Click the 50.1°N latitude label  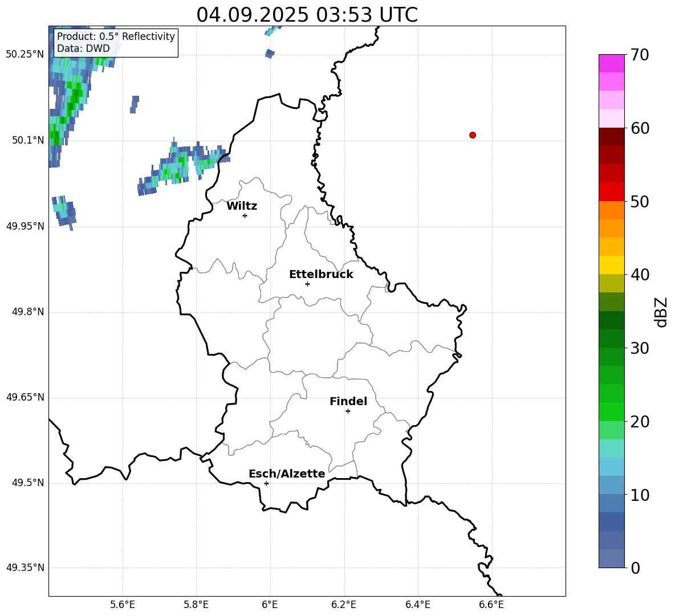[28, 140]
